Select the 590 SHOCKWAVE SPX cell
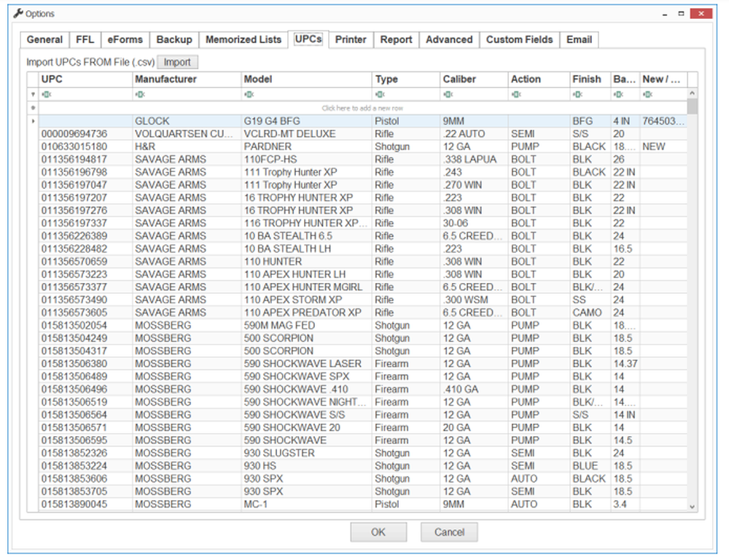729x560 pixels. 307,376
